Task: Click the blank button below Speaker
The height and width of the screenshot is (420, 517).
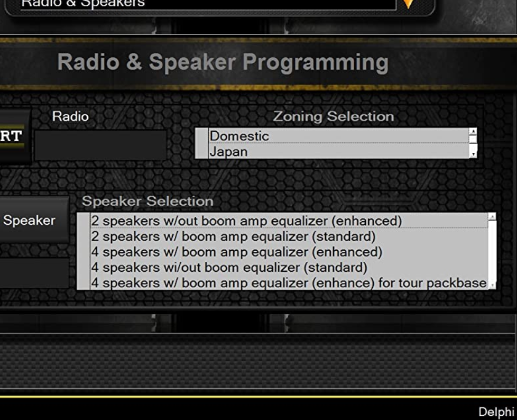Action: pyautogui.click(x=34, y=272)
